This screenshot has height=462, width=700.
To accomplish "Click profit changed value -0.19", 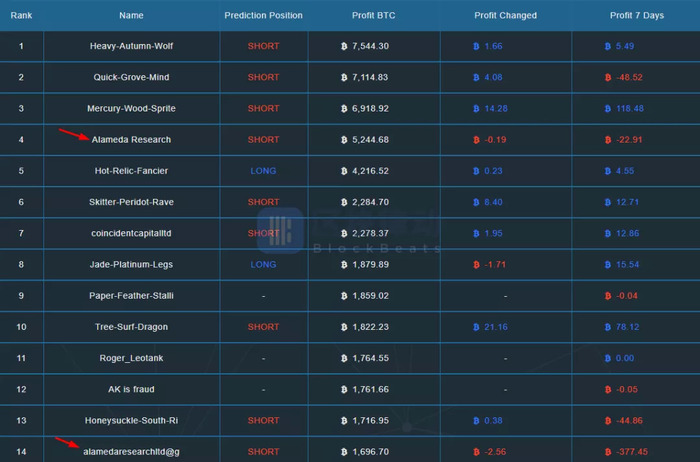I will [x=495, y=140].
